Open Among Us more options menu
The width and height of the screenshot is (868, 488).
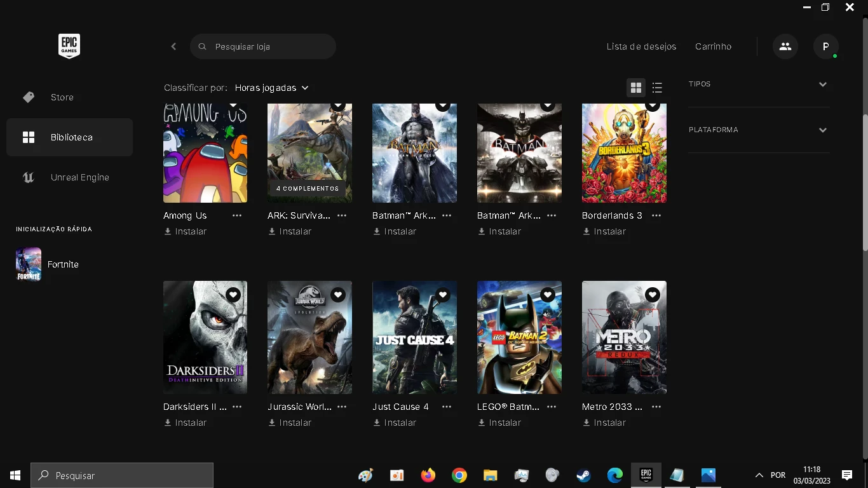237,215
